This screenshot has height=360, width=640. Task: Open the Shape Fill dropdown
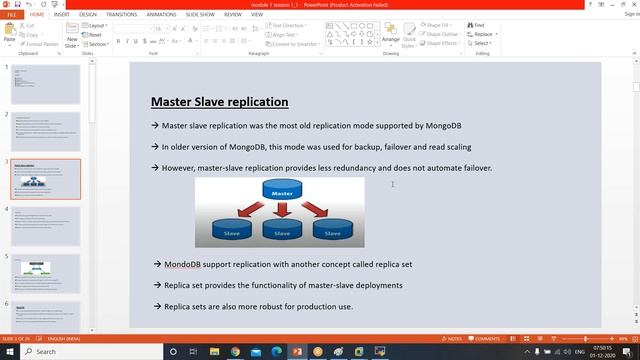436,25
